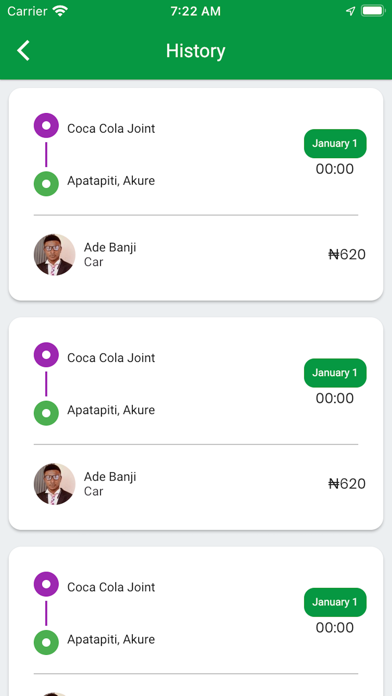
Task: Click the Ade Banji name in first card
Action: [x=110, y=248]
